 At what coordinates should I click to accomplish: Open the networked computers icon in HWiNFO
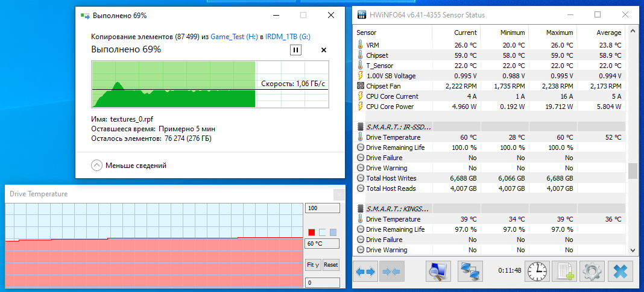point(470,272)
